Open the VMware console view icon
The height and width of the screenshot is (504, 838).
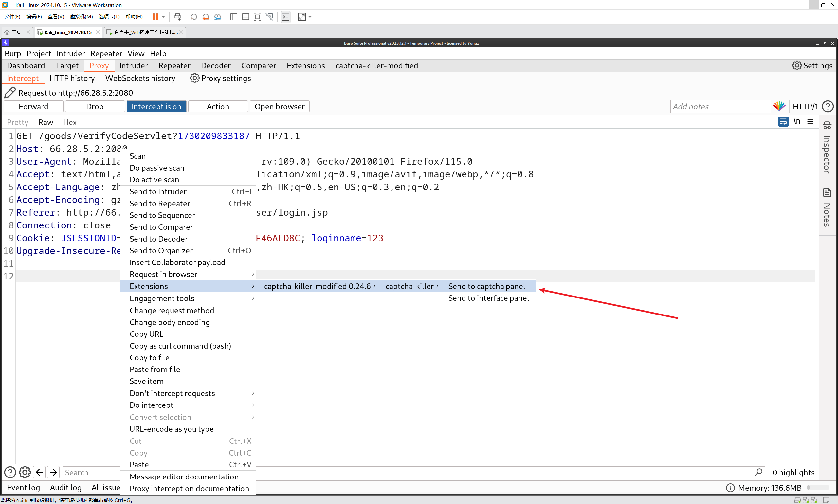tap(286, 17)
